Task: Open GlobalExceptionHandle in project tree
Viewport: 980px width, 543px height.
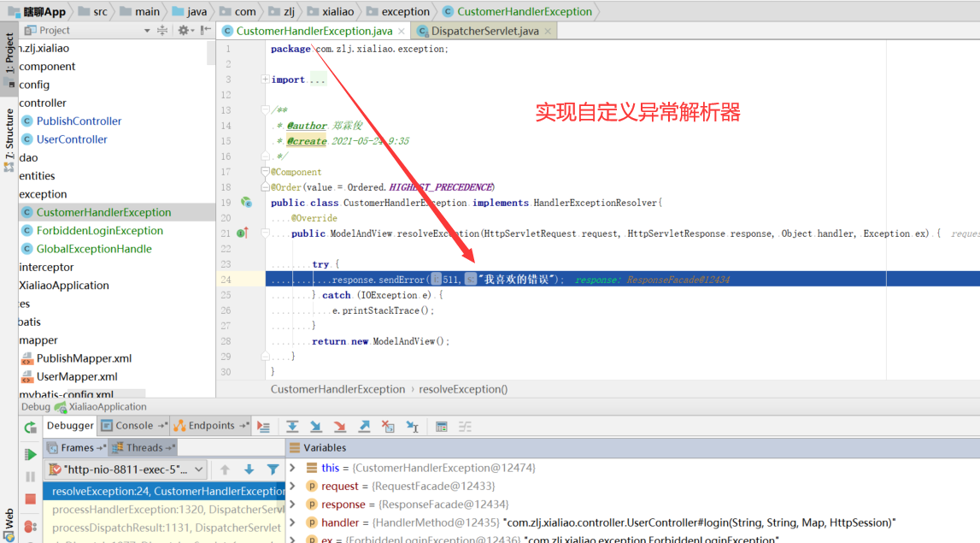Action: tap(94, 248)
